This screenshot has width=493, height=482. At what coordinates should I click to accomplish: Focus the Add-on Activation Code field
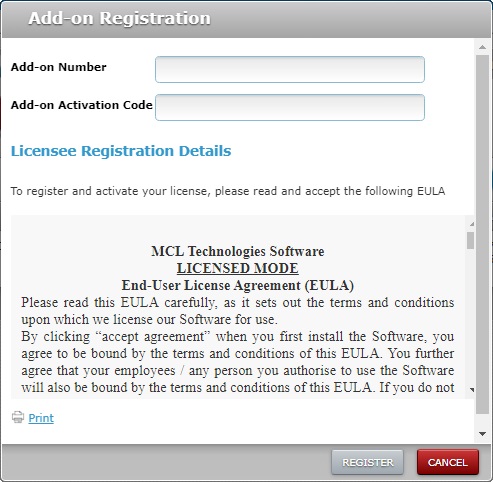290,107
